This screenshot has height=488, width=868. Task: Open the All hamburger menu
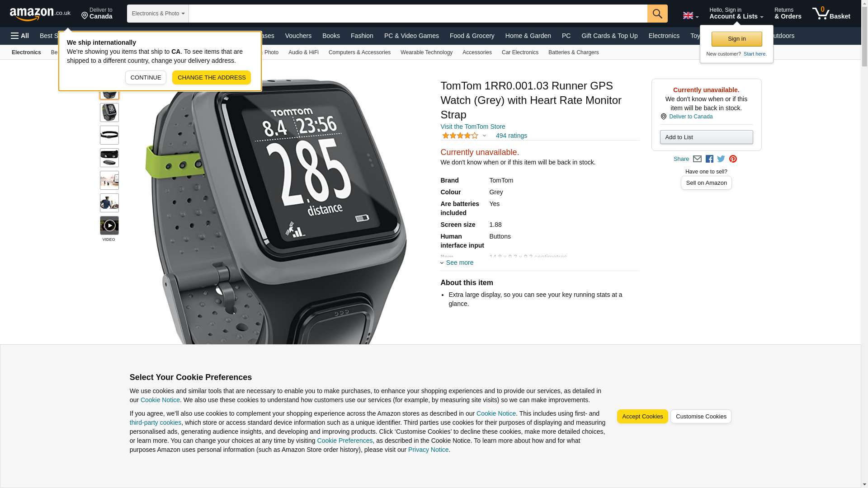20,36
